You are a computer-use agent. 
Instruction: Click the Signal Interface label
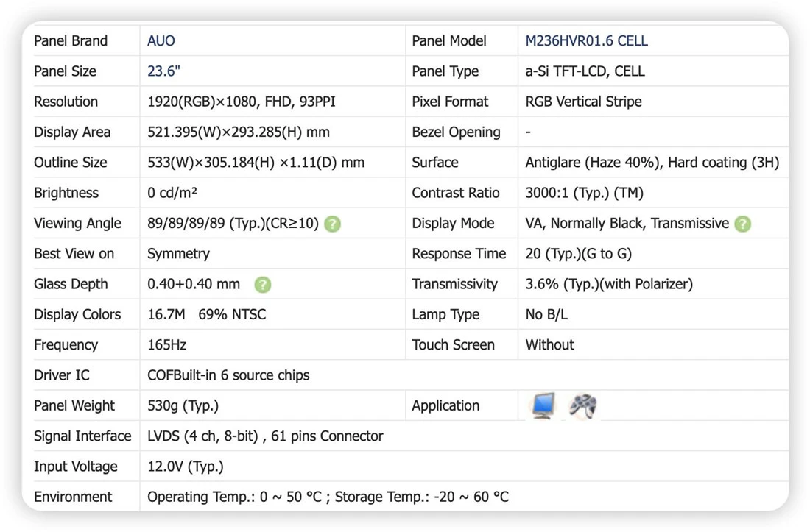82,436
